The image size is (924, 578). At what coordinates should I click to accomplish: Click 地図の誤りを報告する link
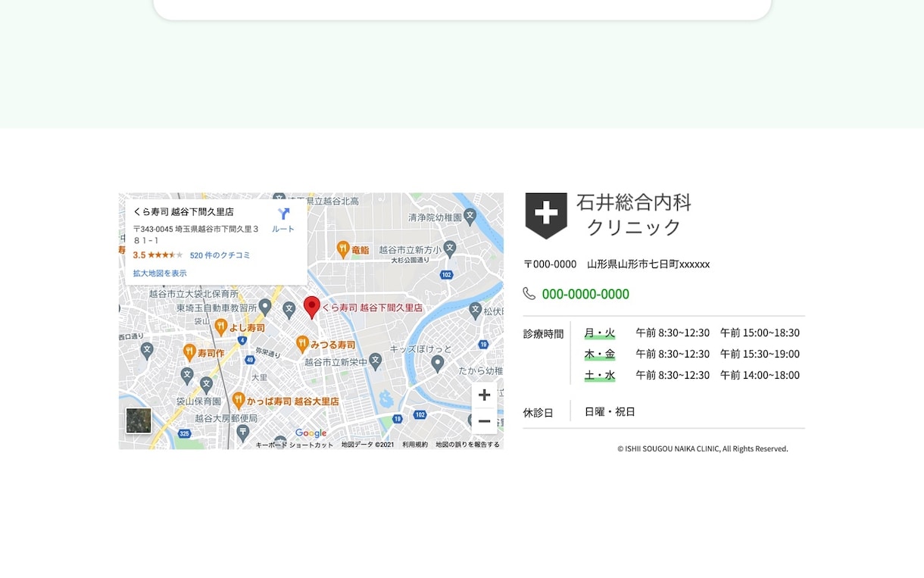point(467,445)
